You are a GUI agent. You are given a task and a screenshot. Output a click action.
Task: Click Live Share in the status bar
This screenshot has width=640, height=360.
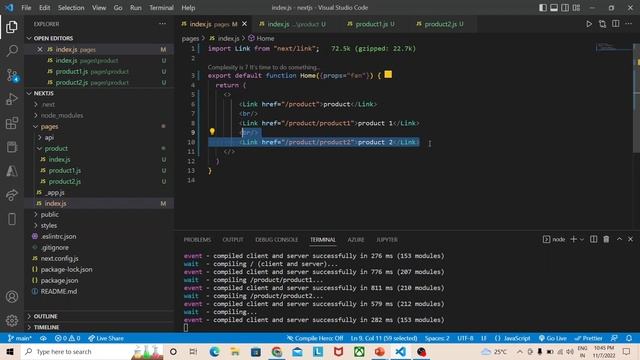(x=106, y=338)
